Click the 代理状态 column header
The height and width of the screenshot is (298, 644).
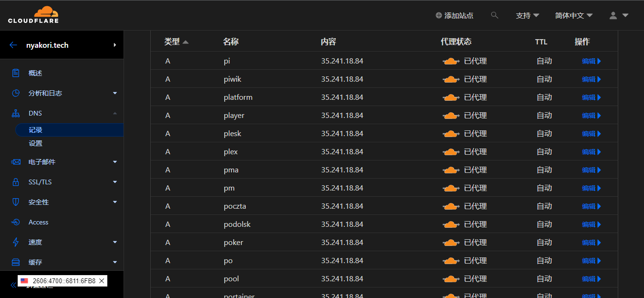click(456, 42)
